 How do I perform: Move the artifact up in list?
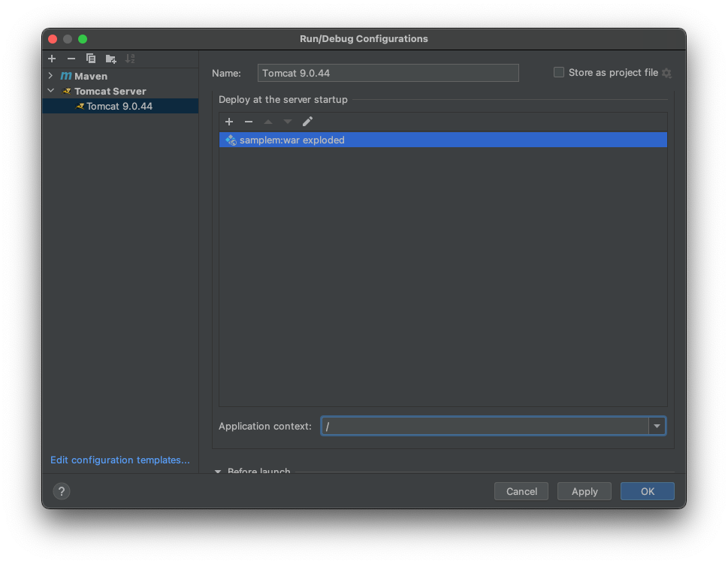[268, 122]
